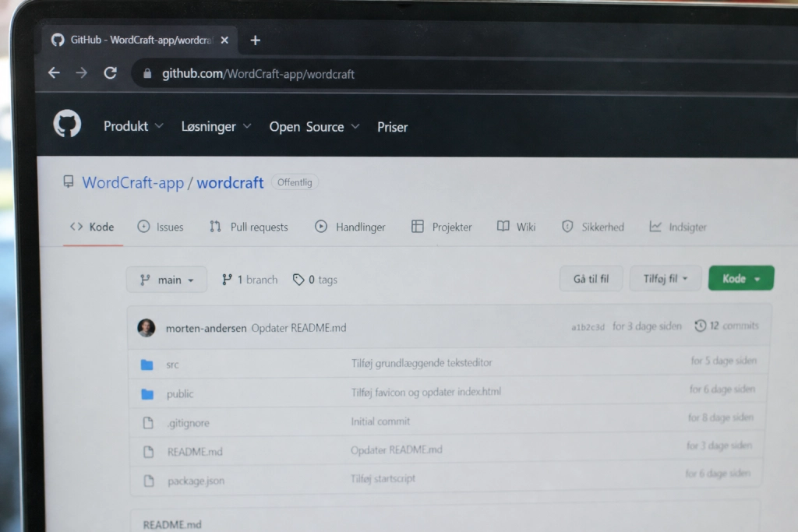798x532 pixels.
Task: Switch to the Handlinger tab
Action: (x=350, y=227)
